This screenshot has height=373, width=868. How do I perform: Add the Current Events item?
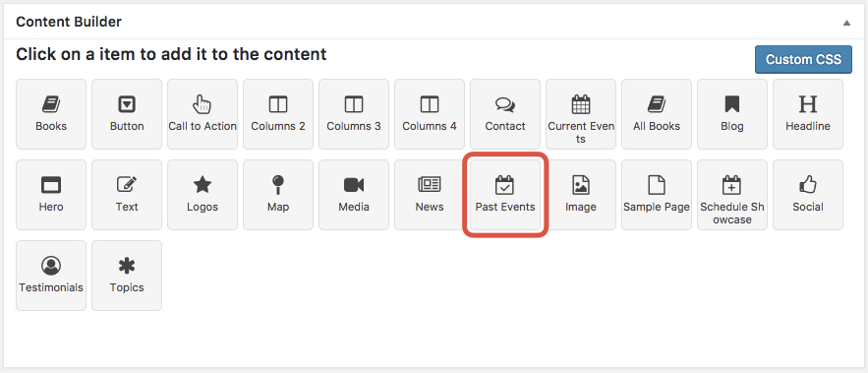[581, 114]
